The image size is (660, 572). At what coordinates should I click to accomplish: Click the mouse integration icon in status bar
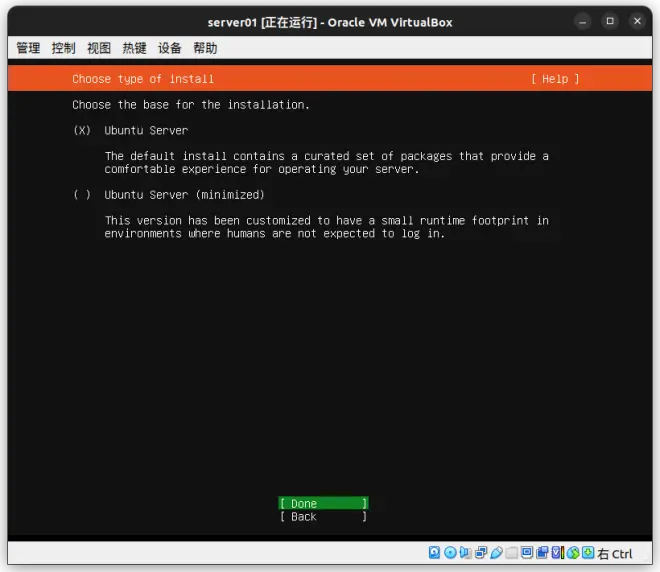point(573,553)
